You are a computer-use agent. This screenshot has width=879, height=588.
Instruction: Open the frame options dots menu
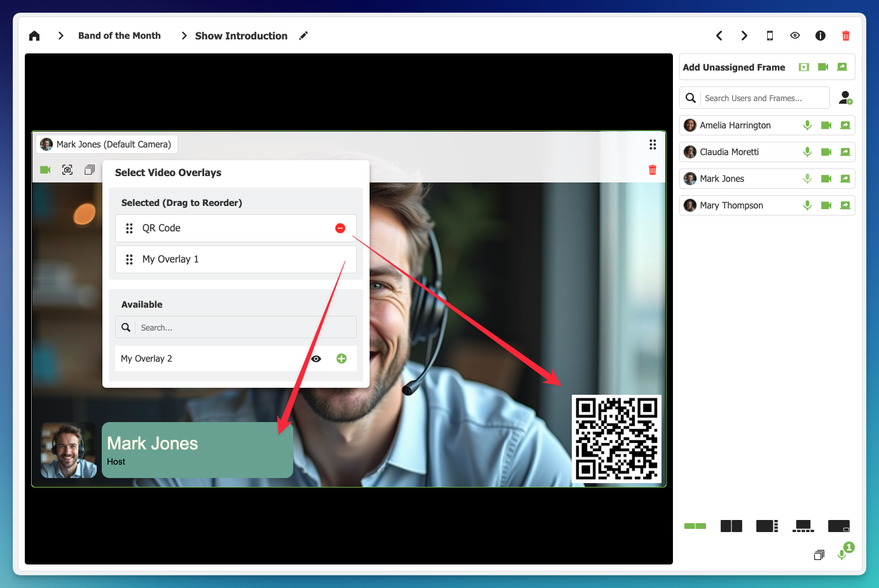tap(653, 144)
